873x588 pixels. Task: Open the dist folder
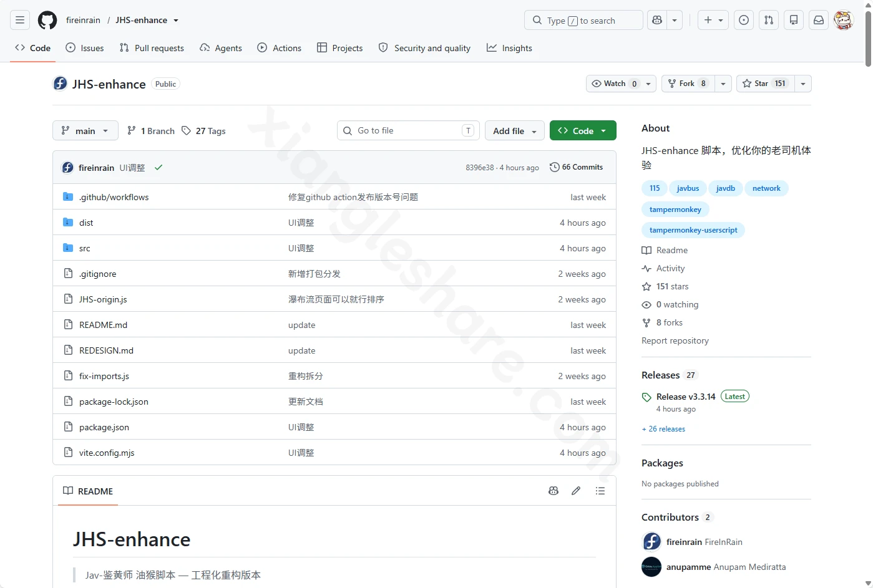(x=86, y=223)
